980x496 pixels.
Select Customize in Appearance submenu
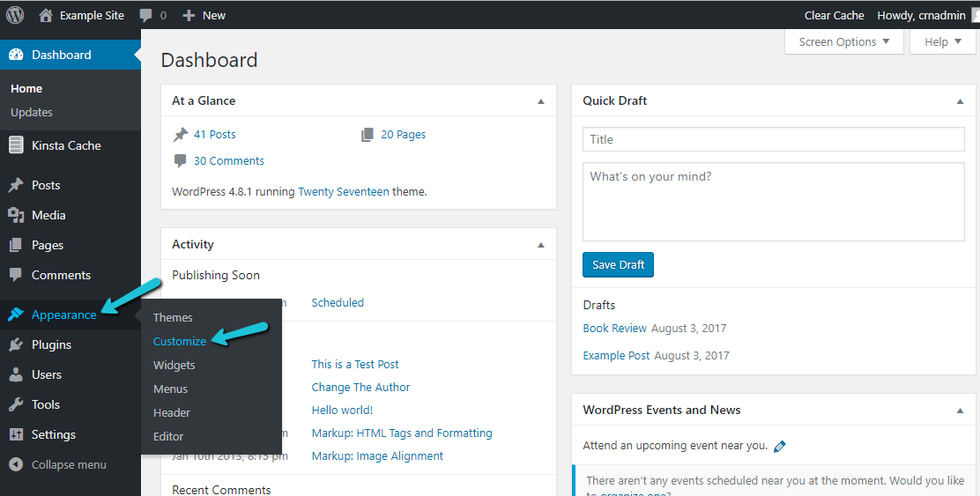pyautogui.click(x=180, y=341)
